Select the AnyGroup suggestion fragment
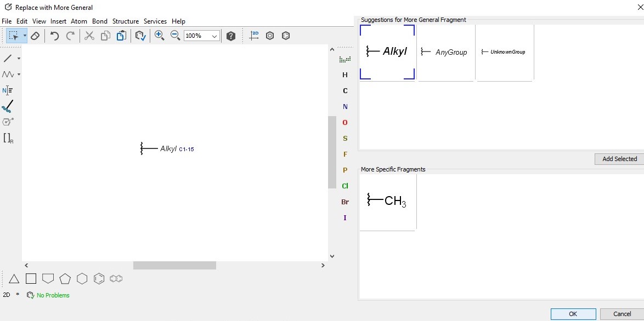This screenshot has height=321, width=644. click(x=445, y=53)
